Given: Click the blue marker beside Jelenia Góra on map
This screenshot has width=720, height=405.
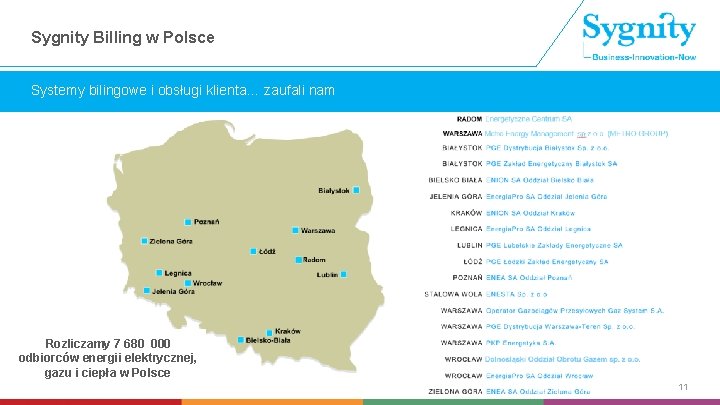Looking at the screenshot, I should pyautogui.click(x=146, y=291).
